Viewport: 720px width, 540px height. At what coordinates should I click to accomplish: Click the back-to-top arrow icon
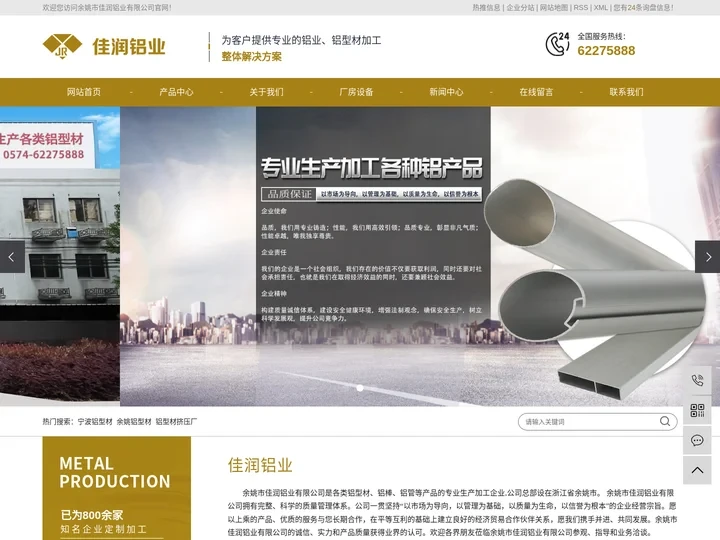tap(697, 470)
